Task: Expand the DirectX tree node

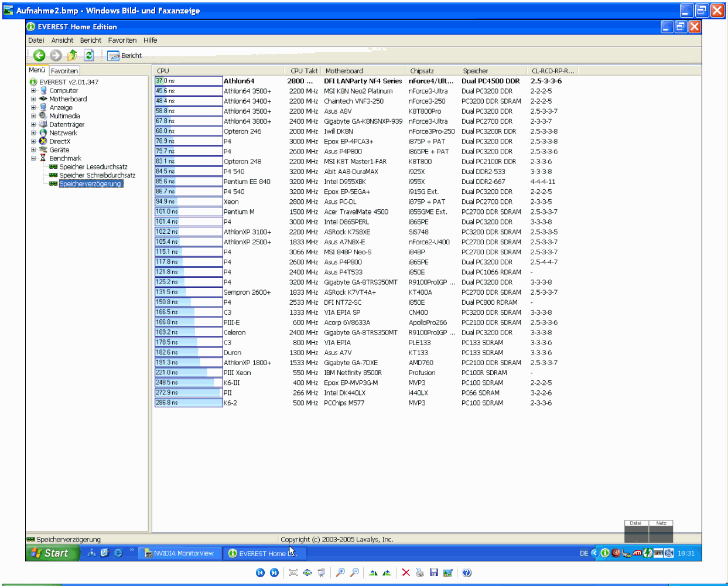Action: 33,142
